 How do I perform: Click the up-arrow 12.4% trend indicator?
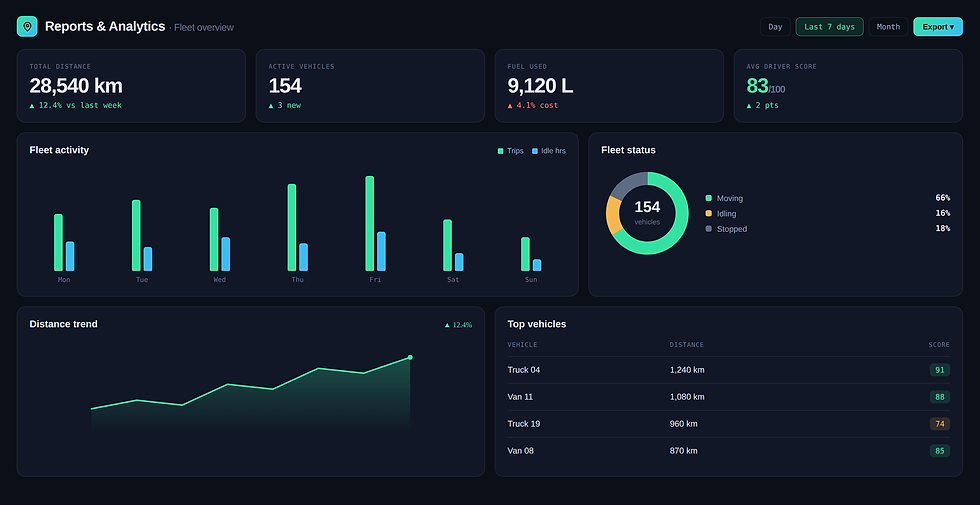pos(458,325)
